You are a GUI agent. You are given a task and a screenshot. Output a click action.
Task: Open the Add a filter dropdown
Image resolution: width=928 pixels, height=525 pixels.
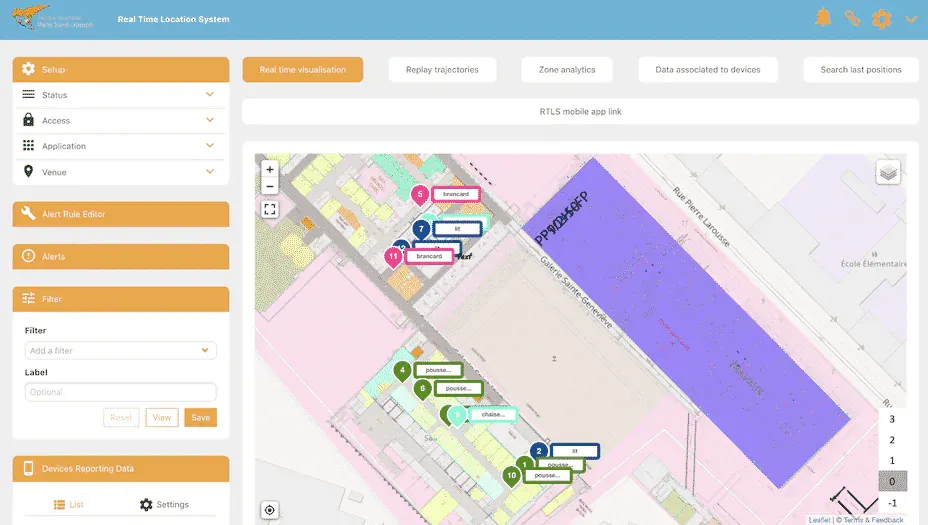click(x=121, y=350)
